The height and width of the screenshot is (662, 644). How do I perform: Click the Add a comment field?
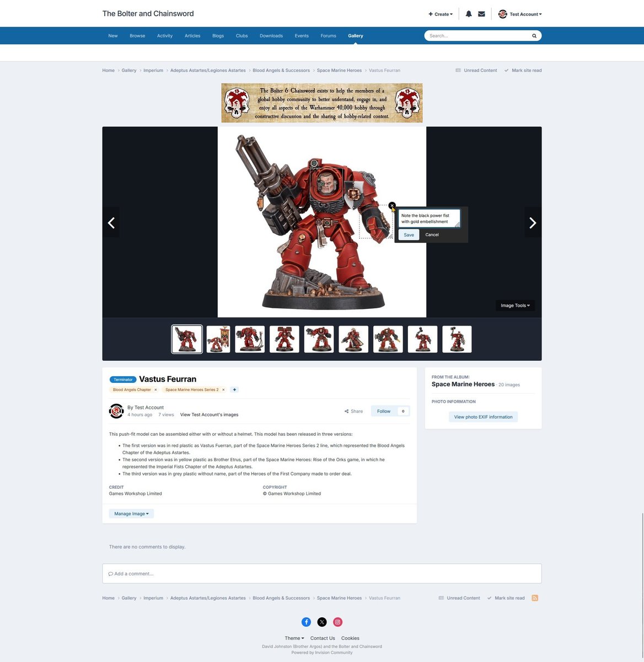(x=322, y=574)
